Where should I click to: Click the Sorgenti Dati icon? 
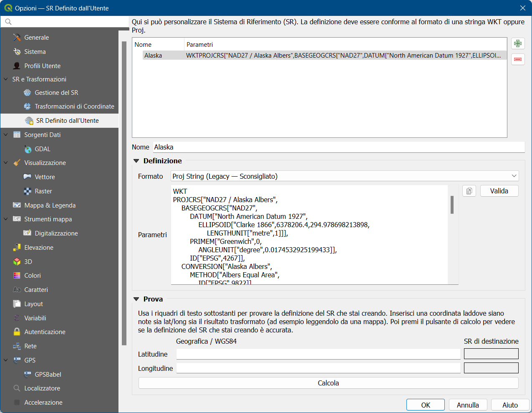point(17,135)
